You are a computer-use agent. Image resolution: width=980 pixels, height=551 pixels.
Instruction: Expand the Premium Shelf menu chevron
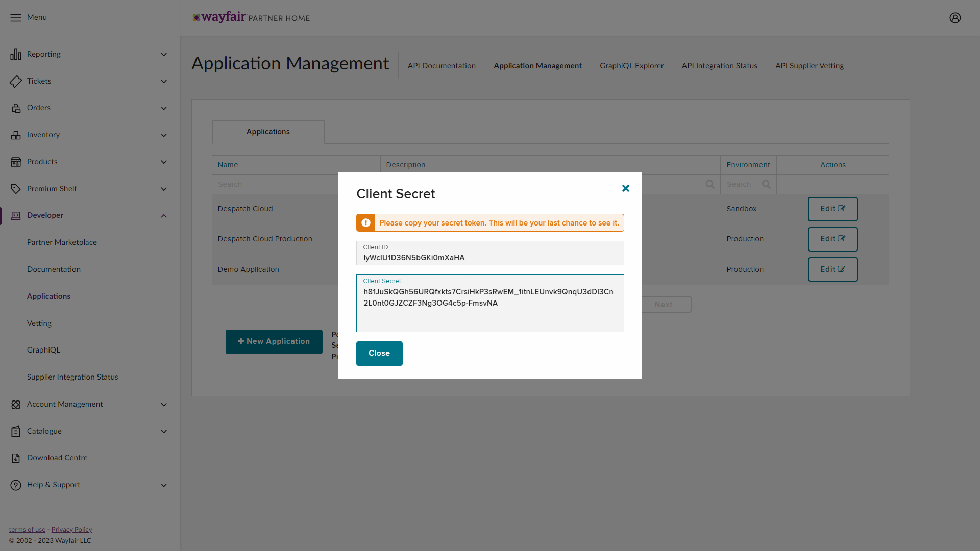point(164,189)
